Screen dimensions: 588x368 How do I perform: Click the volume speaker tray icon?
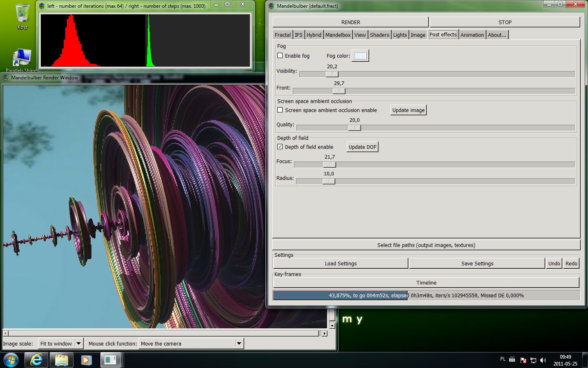[x=543, y=360]
